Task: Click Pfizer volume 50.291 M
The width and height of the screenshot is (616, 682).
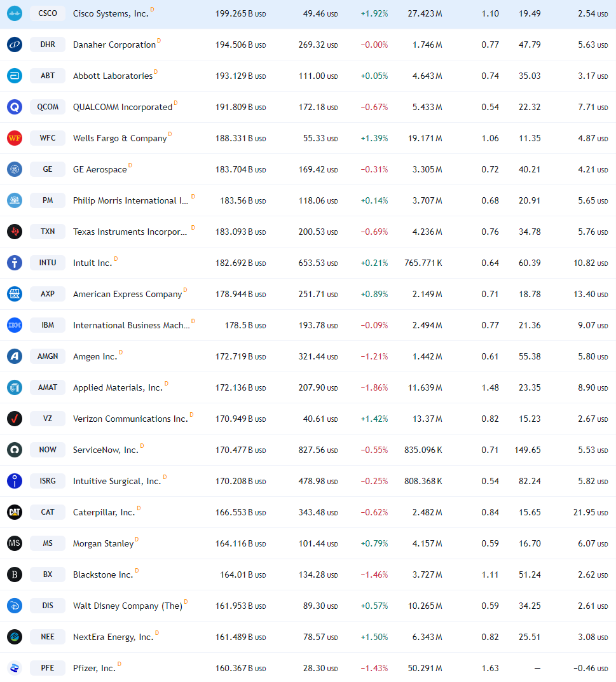Action: (425, 668)
